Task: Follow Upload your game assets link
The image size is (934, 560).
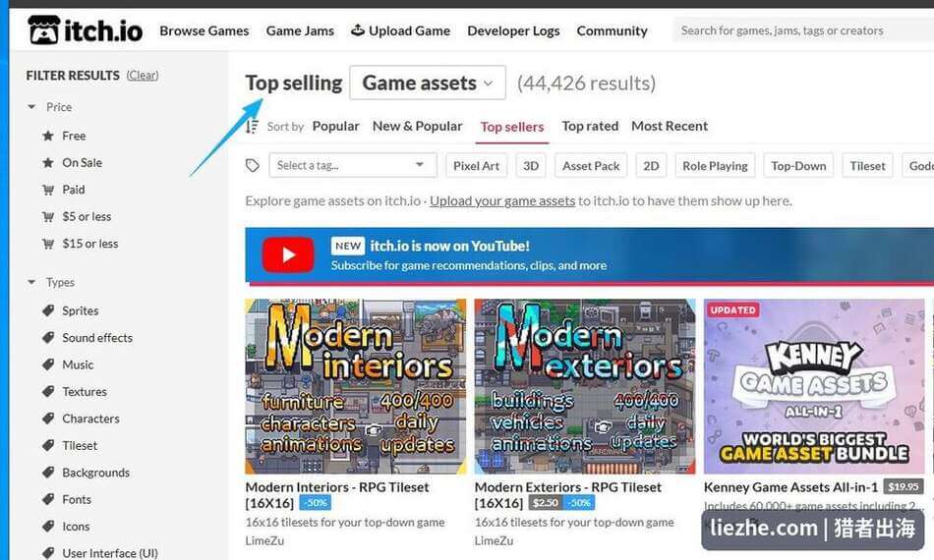Action: point(502,200)
